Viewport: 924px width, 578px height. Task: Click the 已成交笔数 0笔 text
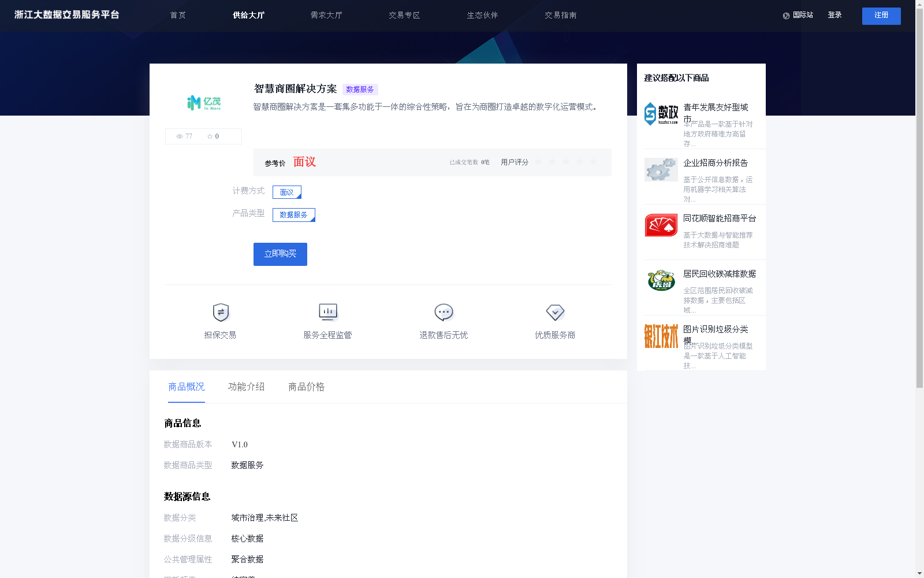(x=470, y=162)
